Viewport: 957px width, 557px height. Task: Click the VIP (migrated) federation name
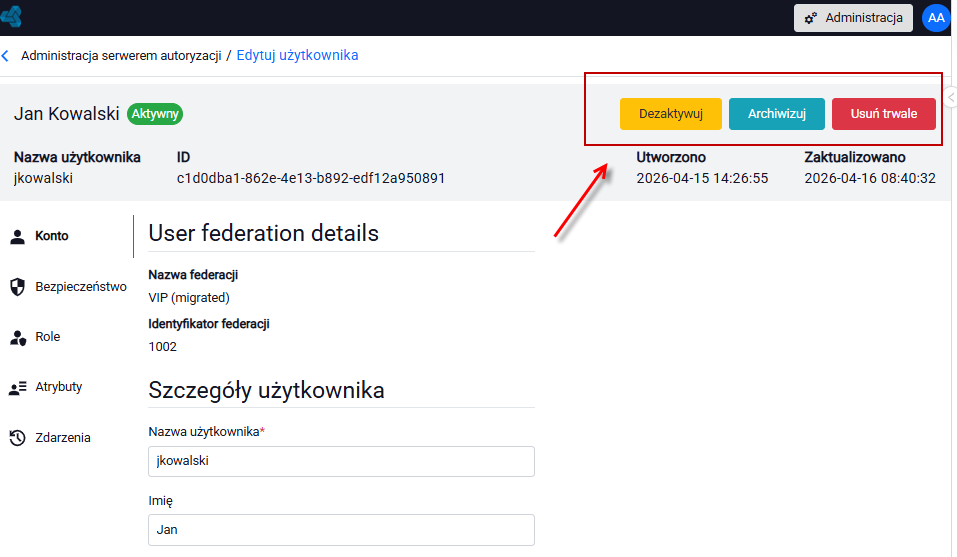tap(189, 298)
